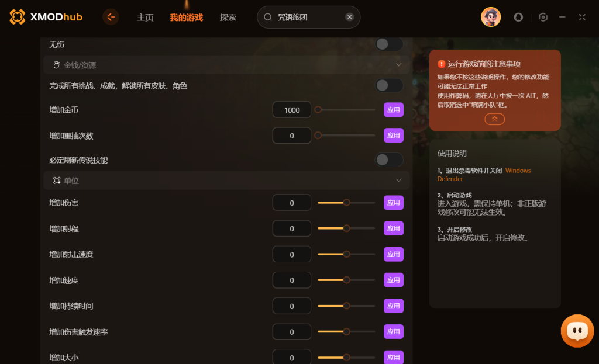Open the notifications bell icon
The height and width of the screenshot is (364, 599).
[x=518, y=17]
